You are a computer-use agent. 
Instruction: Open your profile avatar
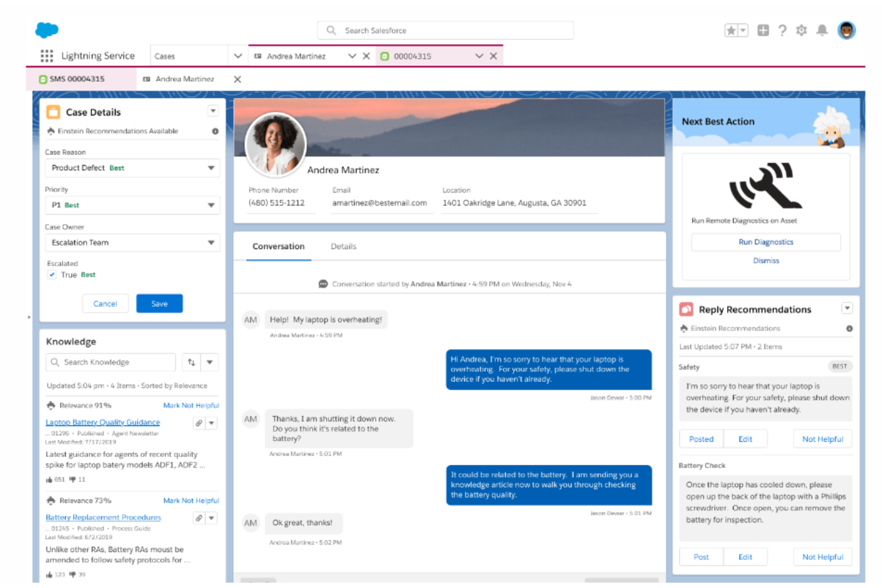click(846, 30)
